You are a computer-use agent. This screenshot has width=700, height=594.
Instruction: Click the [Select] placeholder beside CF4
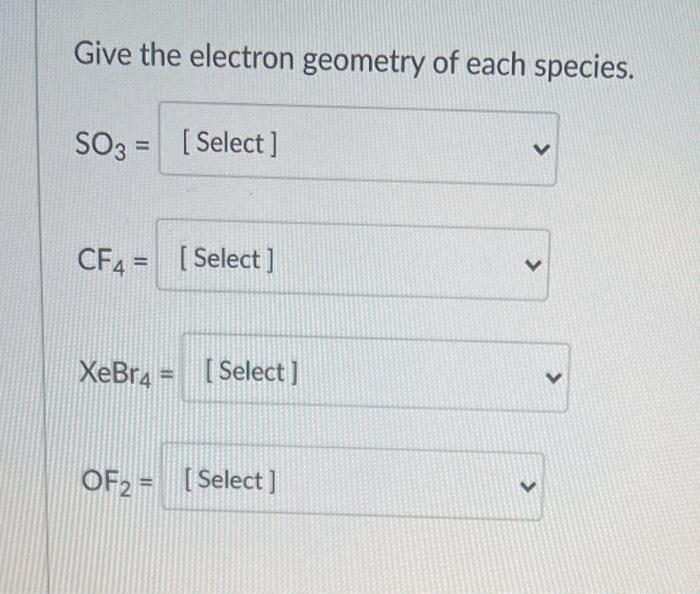226,259
